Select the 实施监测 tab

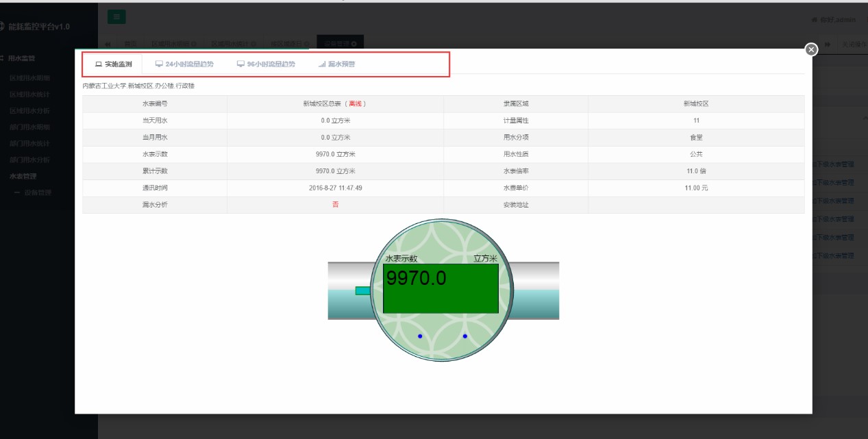pyautogui.click(x=113, y=64)
